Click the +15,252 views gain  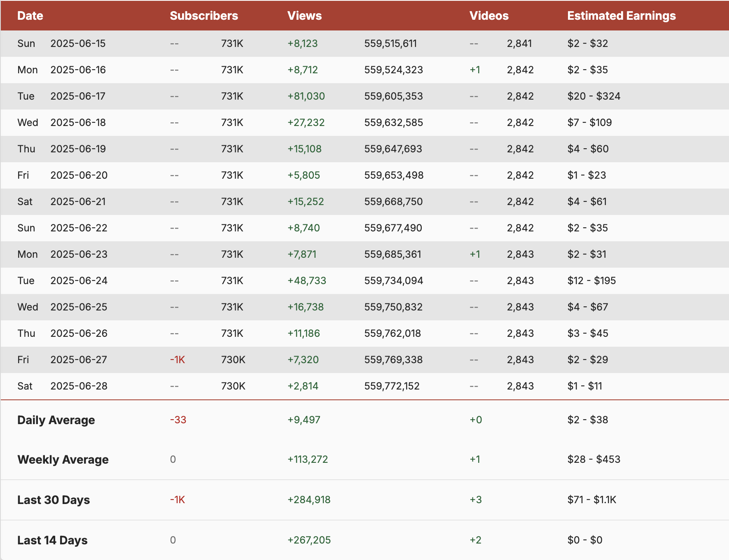coord(306,202)
